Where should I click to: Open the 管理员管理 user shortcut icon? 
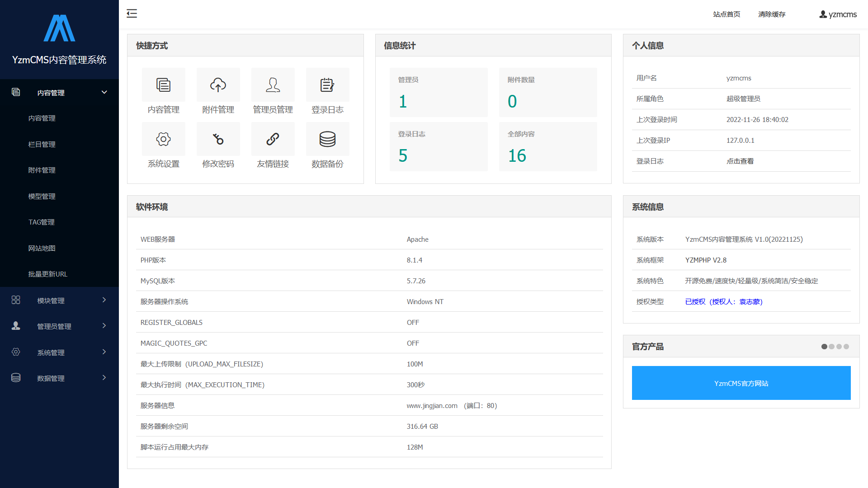point(273,85)
